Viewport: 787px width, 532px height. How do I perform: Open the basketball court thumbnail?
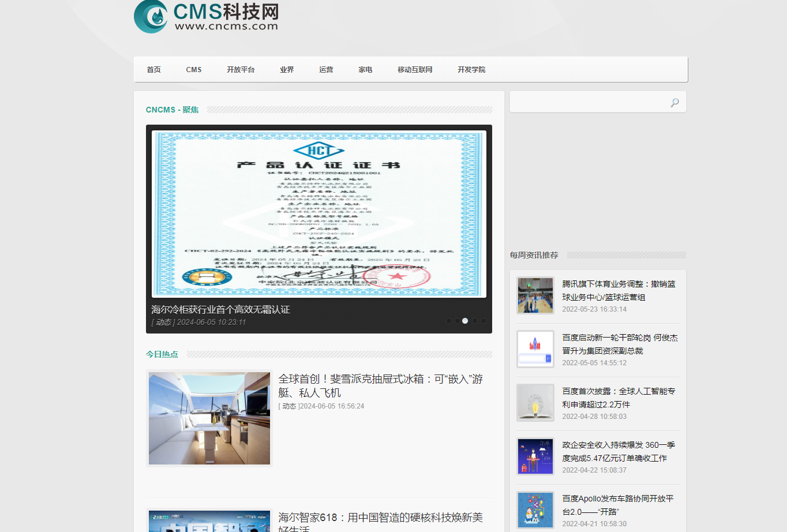[535, 295]
